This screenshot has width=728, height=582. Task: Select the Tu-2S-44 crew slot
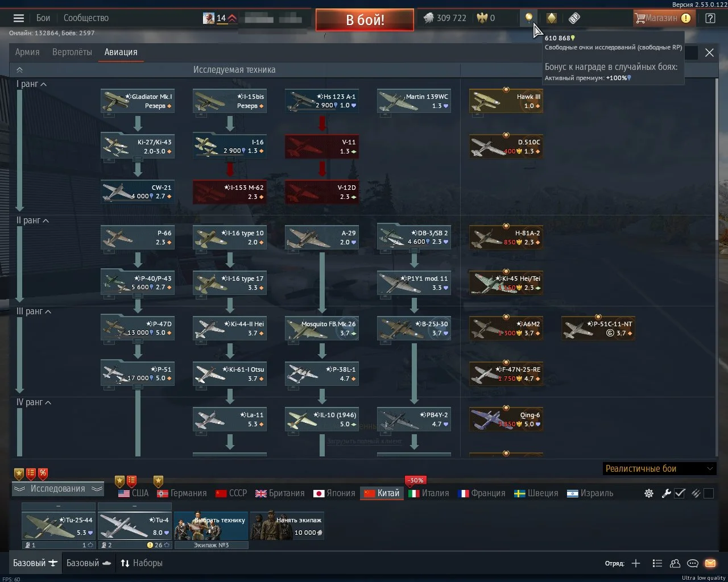click(59, 526)
